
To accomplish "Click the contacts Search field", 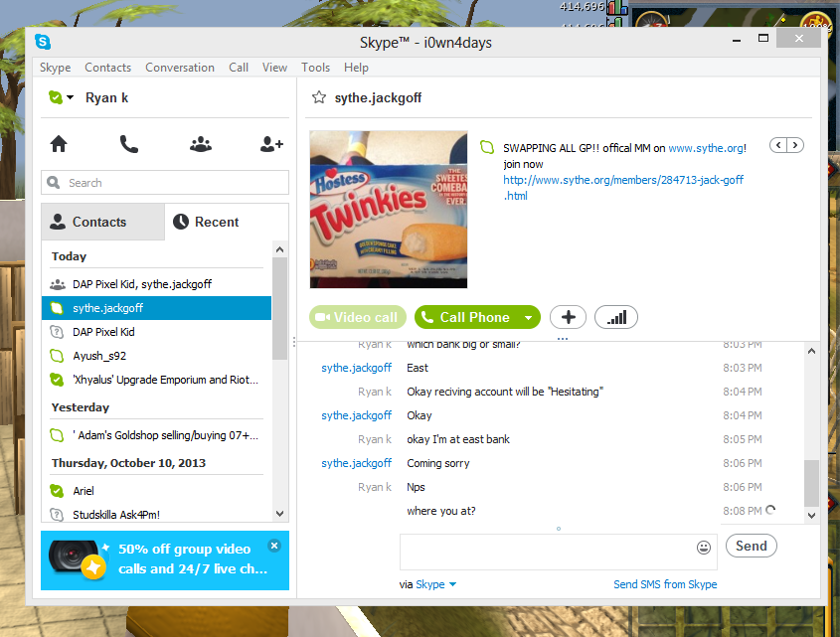I will coord(165,183).
